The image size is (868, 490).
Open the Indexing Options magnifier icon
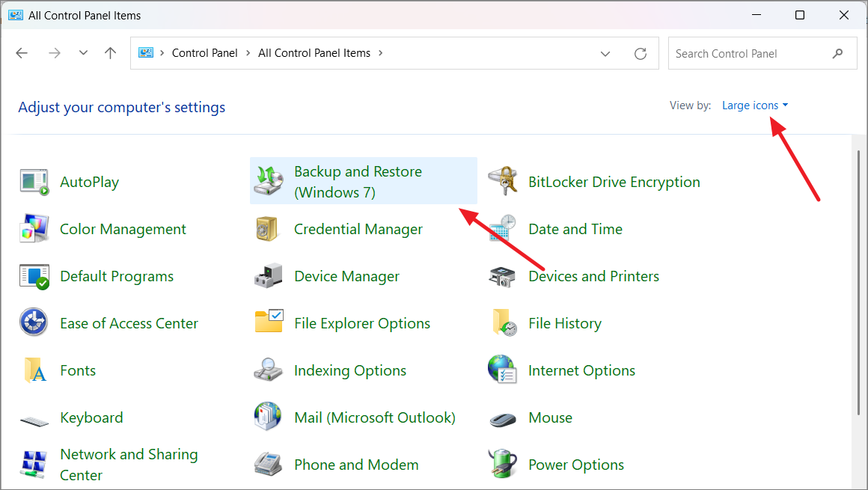[269, 370]
